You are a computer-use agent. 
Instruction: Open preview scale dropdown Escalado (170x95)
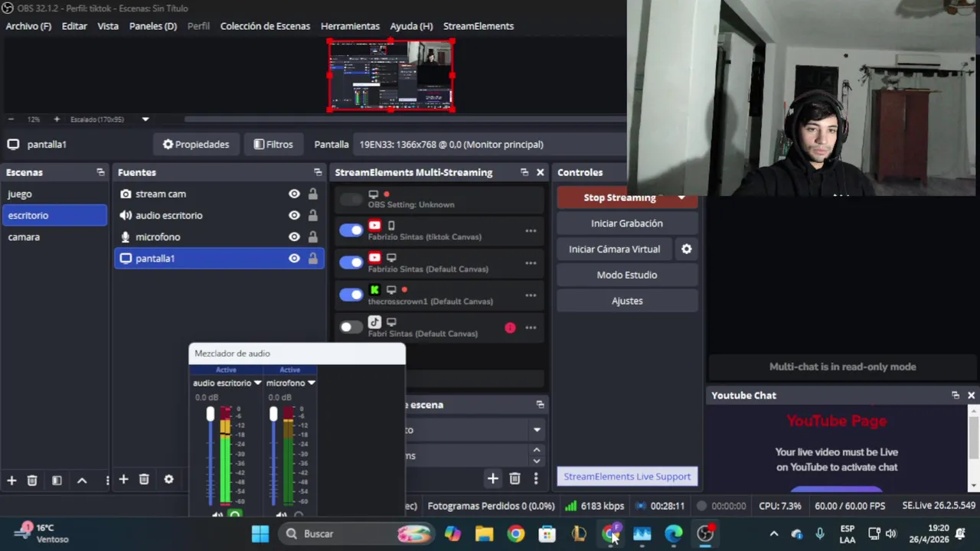tap(145, 119)
